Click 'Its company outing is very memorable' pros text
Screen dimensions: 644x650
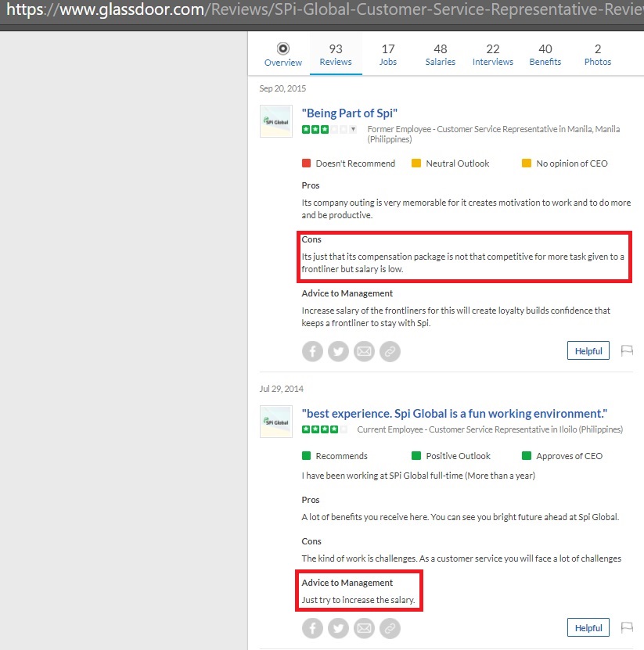[x=466, y=209]
